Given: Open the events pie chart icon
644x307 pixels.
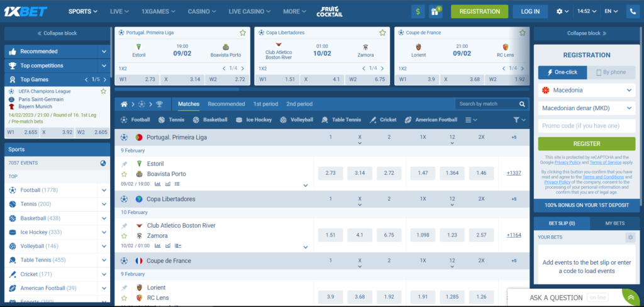Looking at the screenshot, I should (103, 163).
